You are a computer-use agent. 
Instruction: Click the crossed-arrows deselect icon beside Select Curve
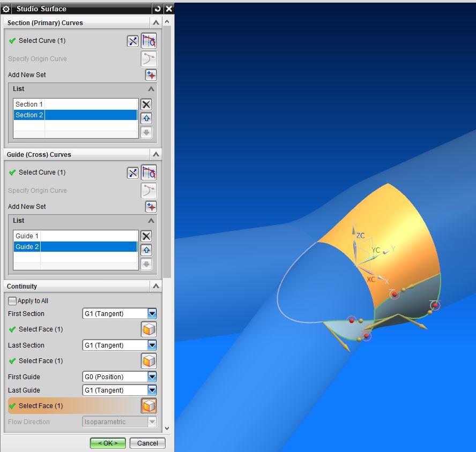[132, 40]
